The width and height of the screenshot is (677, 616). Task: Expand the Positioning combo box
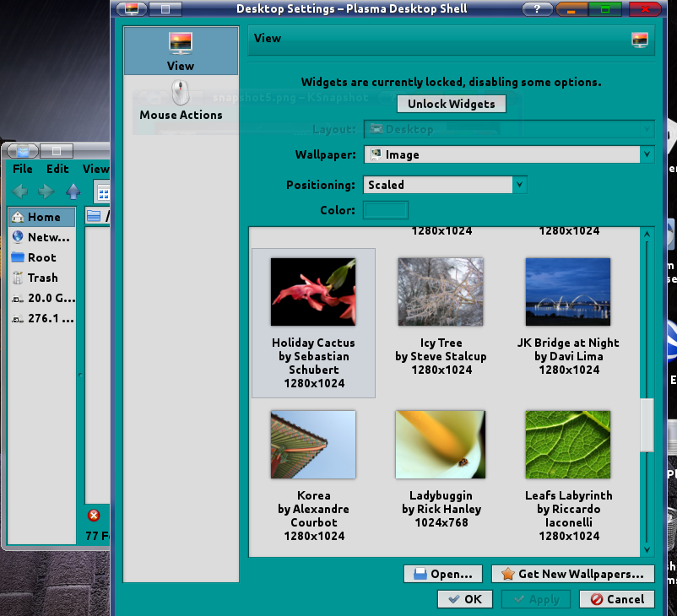pyautogui.click(x=445, y=185)
